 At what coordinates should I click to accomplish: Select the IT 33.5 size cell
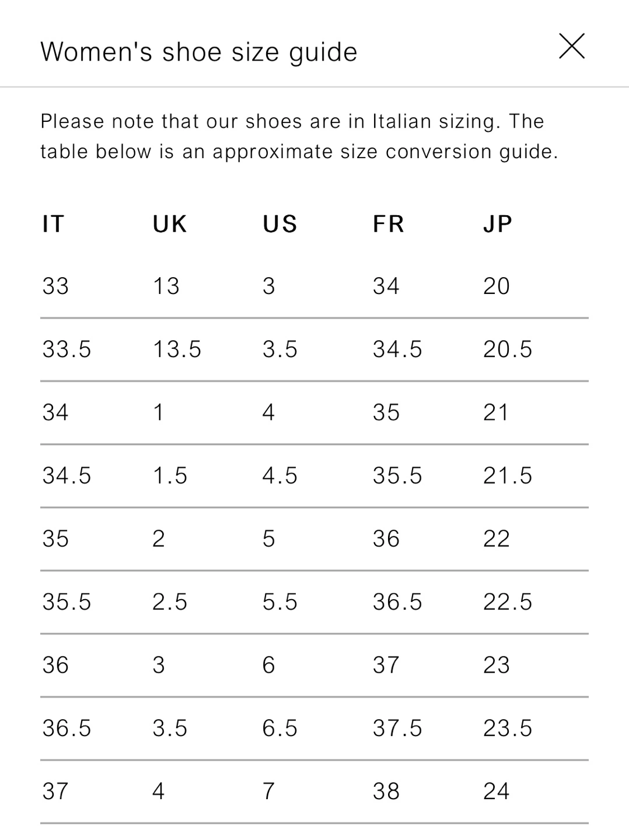pyautogui.click(x=67, y=349)
